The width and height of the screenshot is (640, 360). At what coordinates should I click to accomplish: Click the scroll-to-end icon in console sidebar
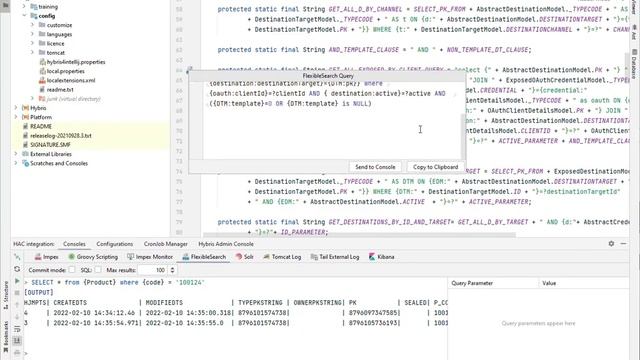[x=17, y=340]
